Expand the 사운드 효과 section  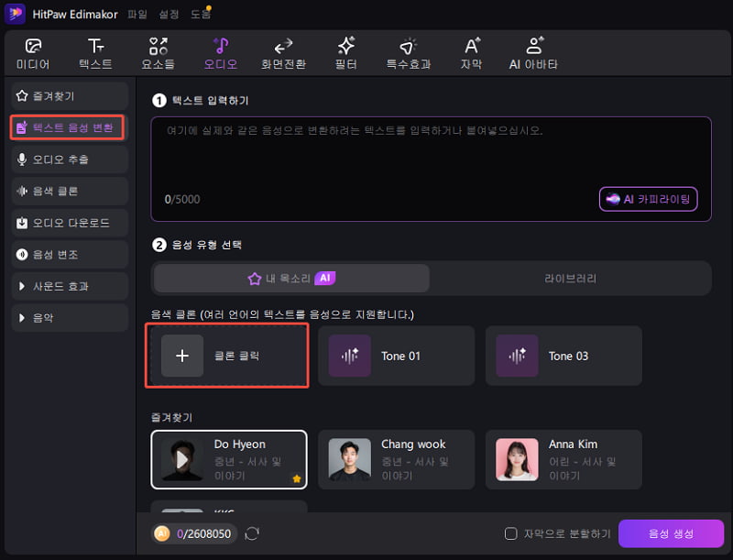point(68,286)
